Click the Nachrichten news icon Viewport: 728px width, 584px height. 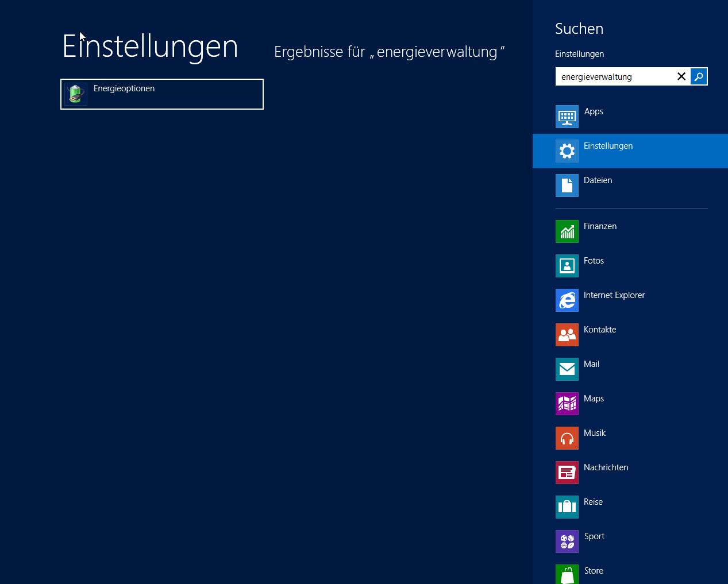567,473
